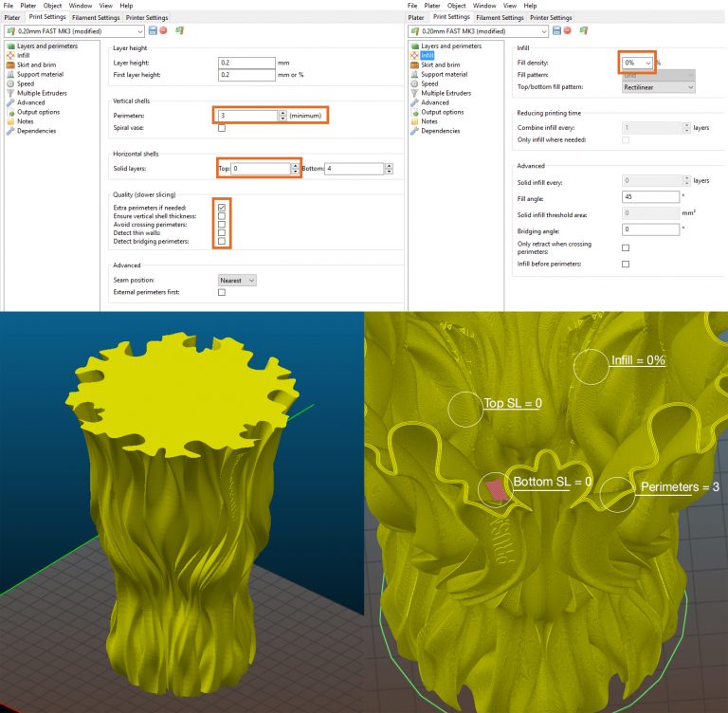
Task: Select Speed in Infill window sidebar
Action: 429,83
